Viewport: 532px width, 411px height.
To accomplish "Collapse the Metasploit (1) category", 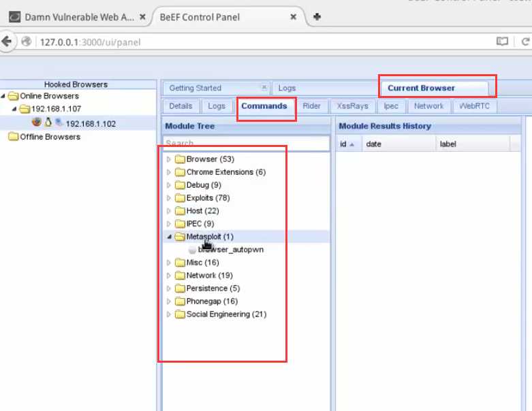I will 169,237.
